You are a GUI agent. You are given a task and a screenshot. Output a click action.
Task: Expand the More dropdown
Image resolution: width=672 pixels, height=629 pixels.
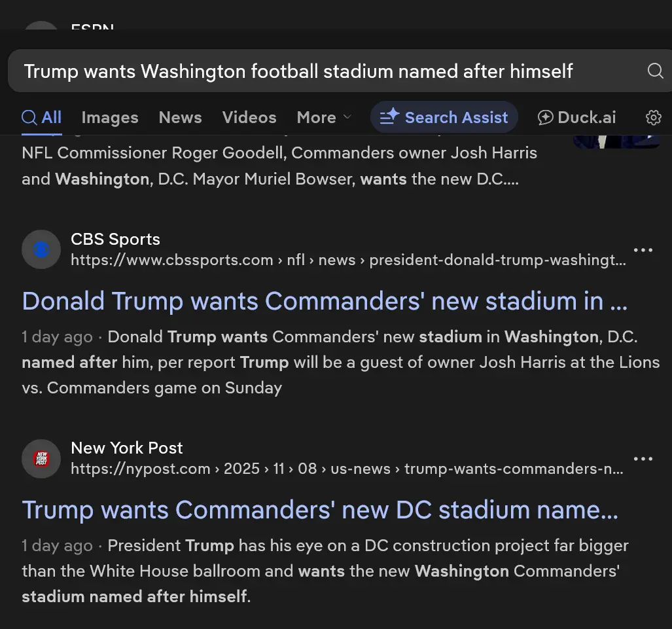tap(324, 118)
